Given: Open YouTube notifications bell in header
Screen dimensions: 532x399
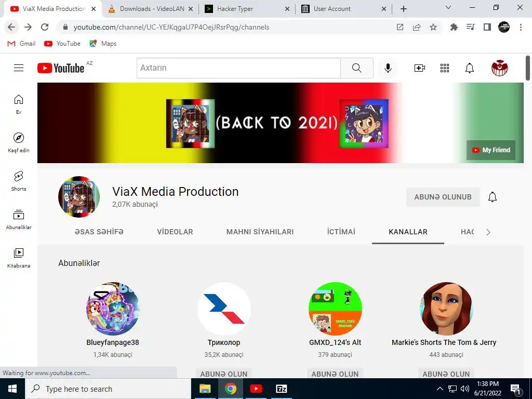Looking at the screenshot, I should 470,68.
